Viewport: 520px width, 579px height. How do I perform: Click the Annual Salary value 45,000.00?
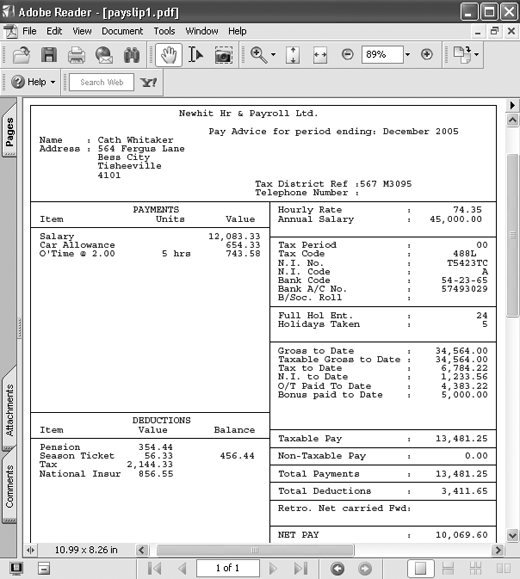pos(456,219)
